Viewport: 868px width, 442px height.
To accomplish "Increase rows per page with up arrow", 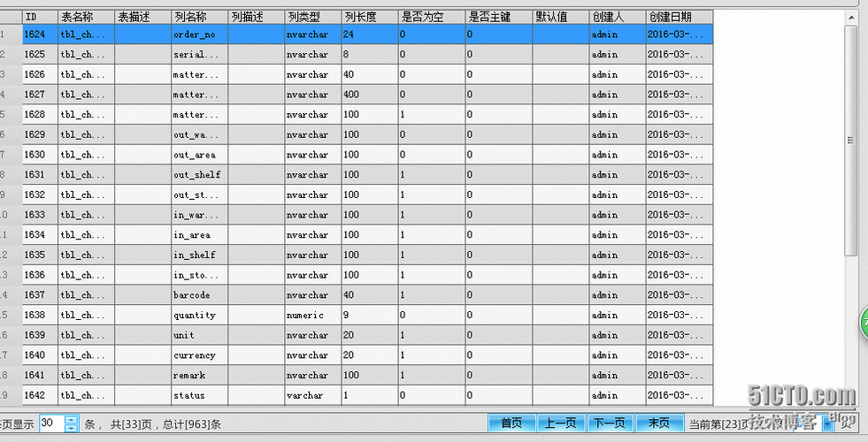I will pos(72,420).
